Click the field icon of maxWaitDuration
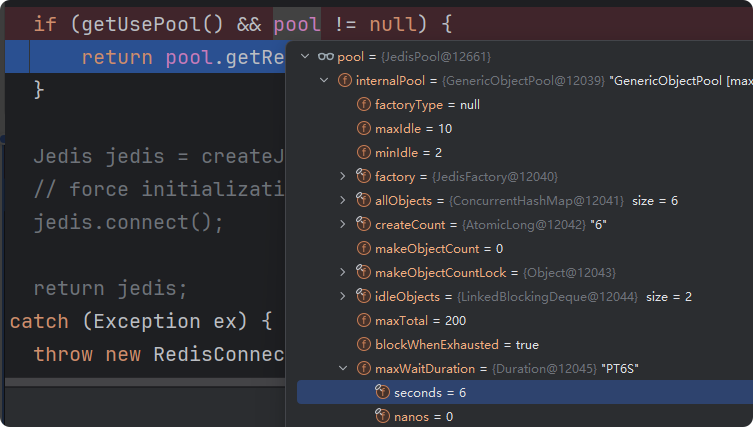 (364, 368)
